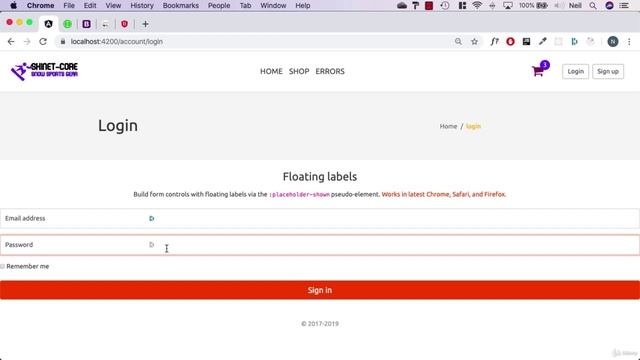Click the Login page title
Viewport: 640px width, 360px height.
tap(118, 126)
